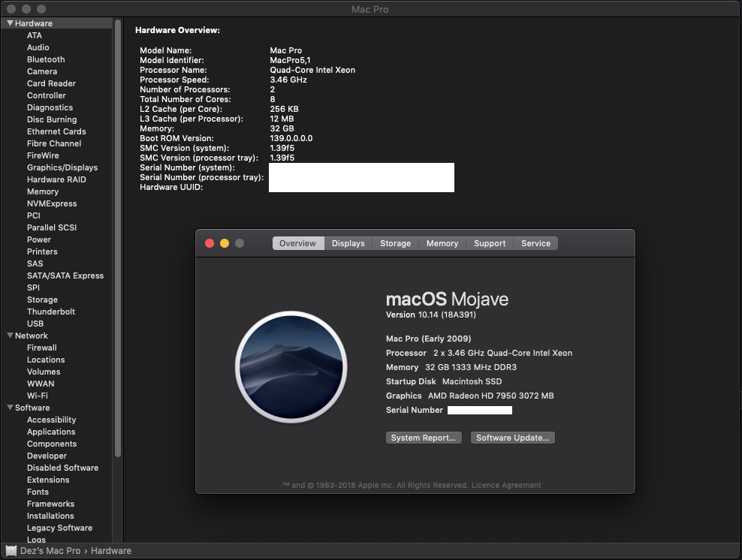Image resolution: width=742 pixels, height=560 pixels.
Task: Select FireWire in the sidebar
Action: tap(43, 155)
